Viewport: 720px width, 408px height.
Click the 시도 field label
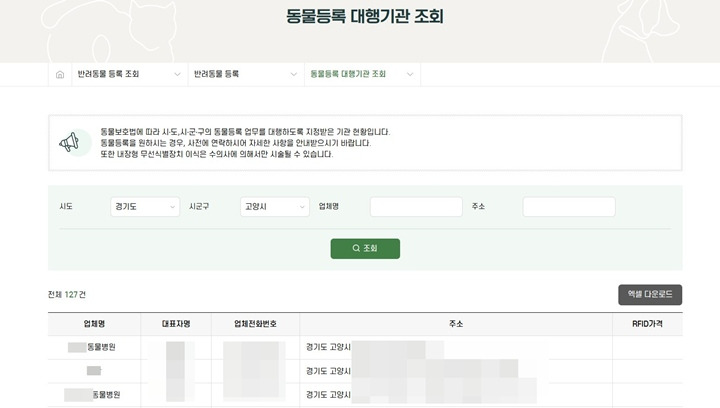[x=66, y=207]
